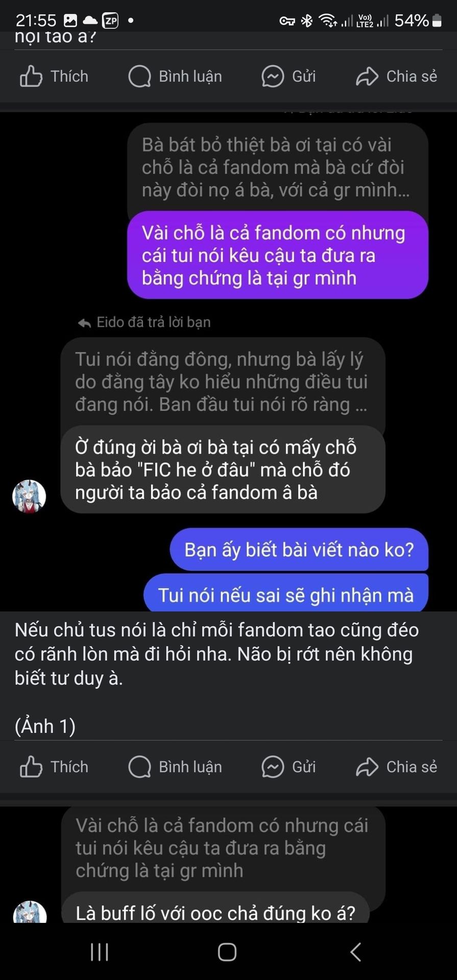
Task: Open the Android recent apps button
Action: click(100, 952)
